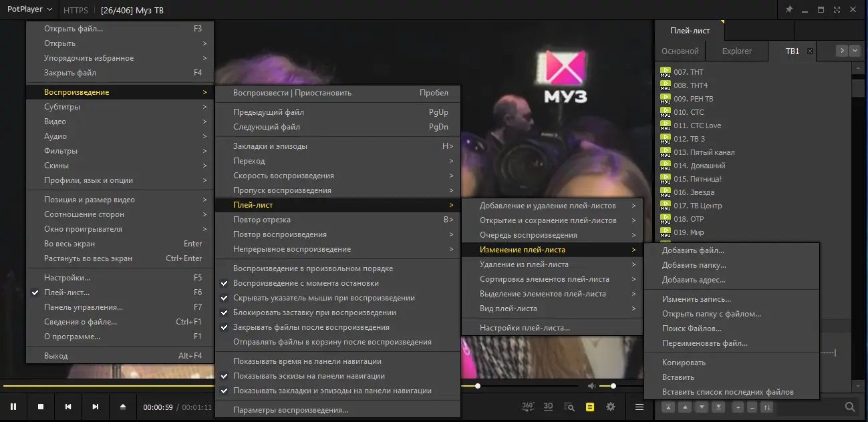
Task: Select channel '016. Звезда' in playlist
Action: (752, 192)
